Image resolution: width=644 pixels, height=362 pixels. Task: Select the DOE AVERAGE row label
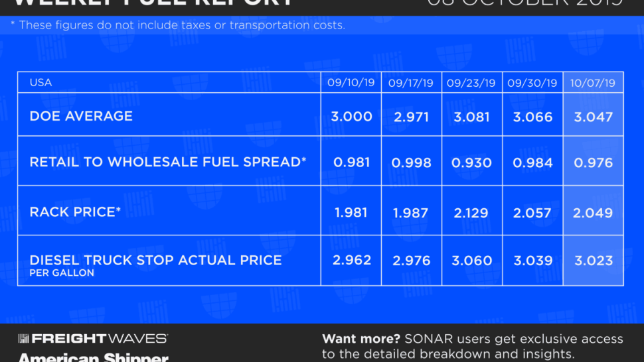[x=81, y=116]
